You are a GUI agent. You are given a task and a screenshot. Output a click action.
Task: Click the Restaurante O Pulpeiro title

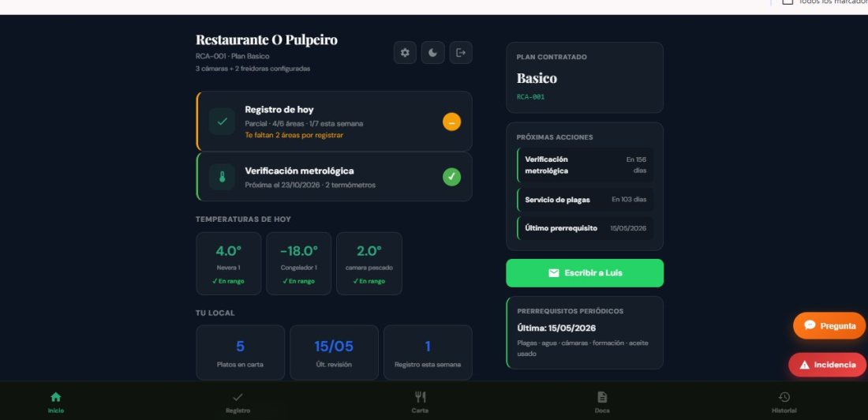pyautogui.click(x=266, y=40)
